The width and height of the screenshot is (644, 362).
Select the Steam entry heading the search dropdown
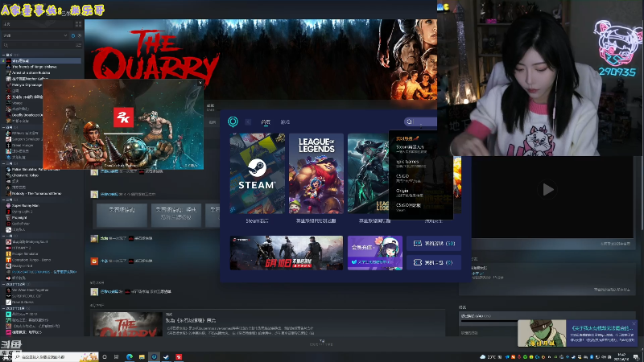click(420, 149)
